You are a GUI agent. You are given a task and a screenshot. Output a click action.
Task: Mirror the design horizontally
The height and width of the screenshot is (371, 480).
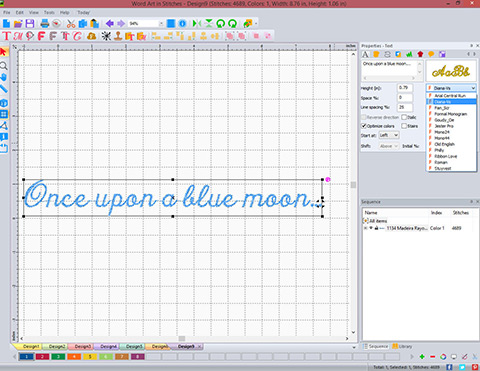[x=197, y=23]
